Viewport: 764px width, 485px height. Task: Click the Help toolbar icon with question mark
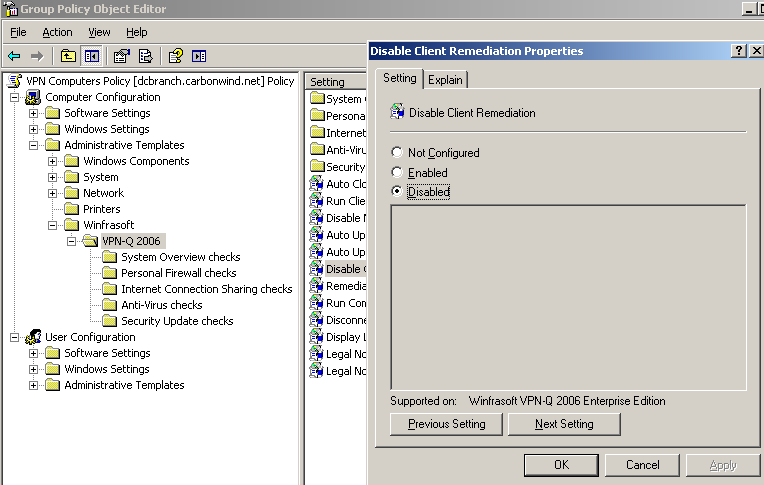point(175,57)
